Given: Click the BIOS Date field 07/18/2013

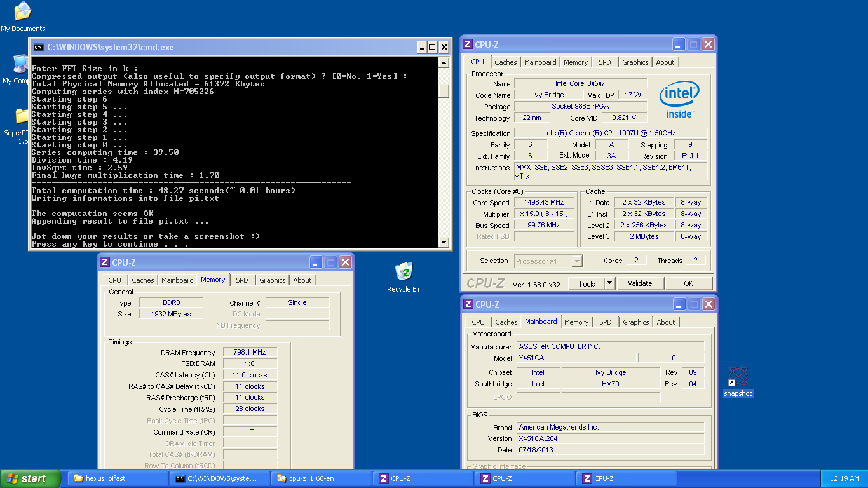Looking at the screenshot, I should pyautogui.click(x=610, y=451).
